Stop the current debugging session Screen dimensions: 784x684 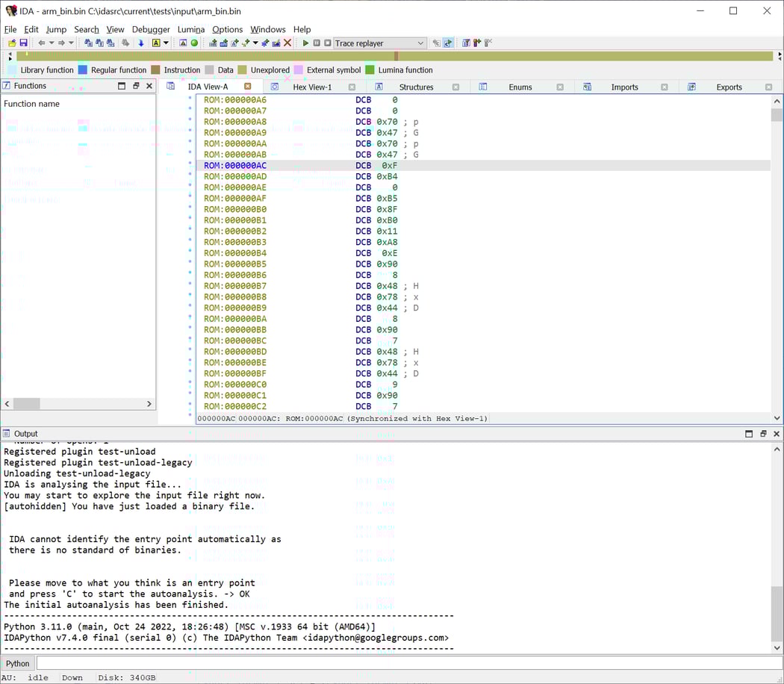326,43
